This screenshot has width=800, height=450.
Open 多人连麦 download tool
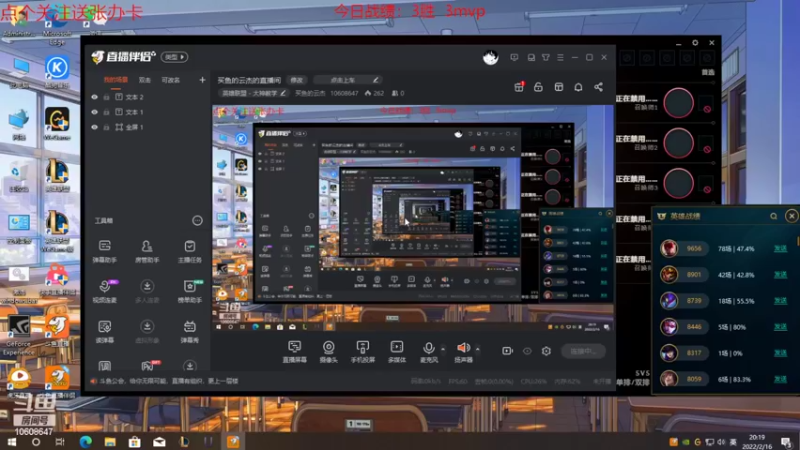(x=147, y=291)
